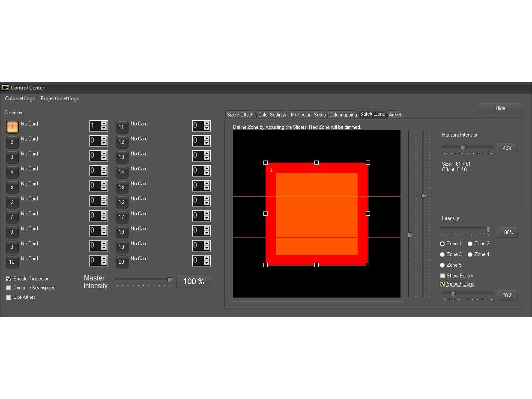Increase the spinner value for device 4
This screenshot has height=399, width=532.
pyautogui.click(x=104, y=168)
